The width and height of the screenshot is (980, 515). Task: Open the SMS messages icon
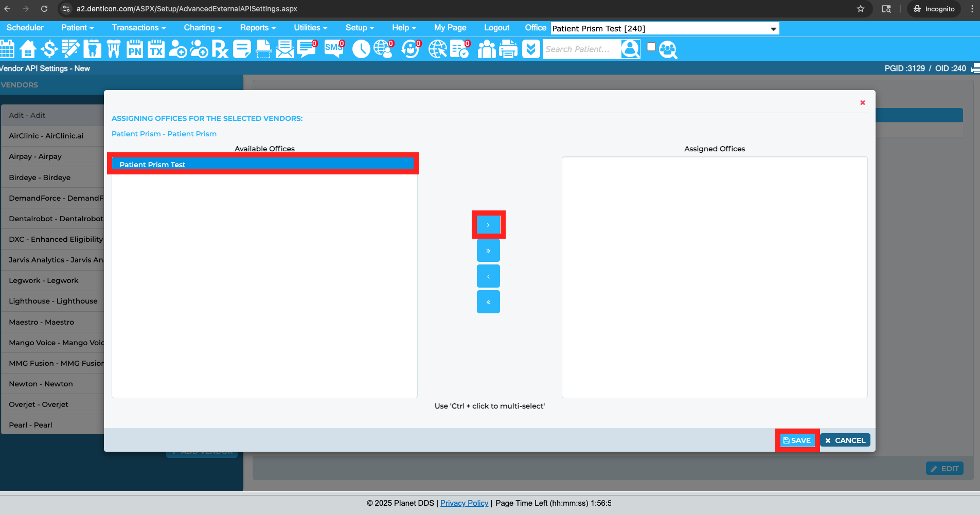(x=334, y=49)
